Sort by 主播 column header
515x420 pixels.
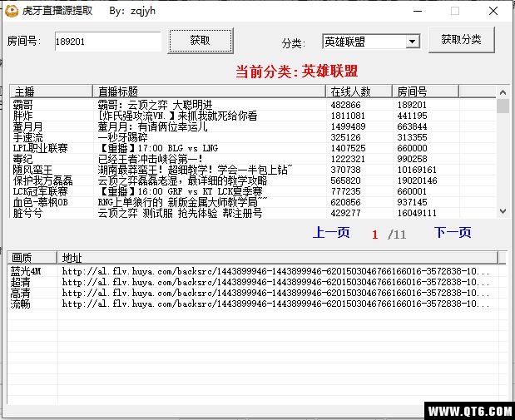pos(52,91)
